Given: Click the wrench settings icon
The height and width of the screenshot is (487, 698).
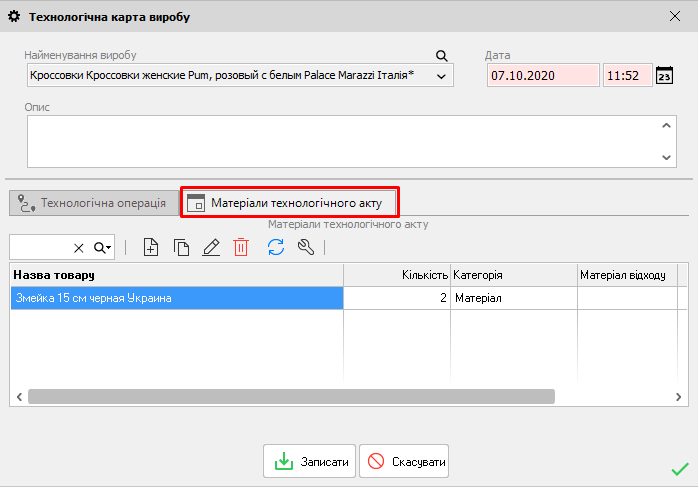Looking at the screenshot, I should click(x=306, y=248).
